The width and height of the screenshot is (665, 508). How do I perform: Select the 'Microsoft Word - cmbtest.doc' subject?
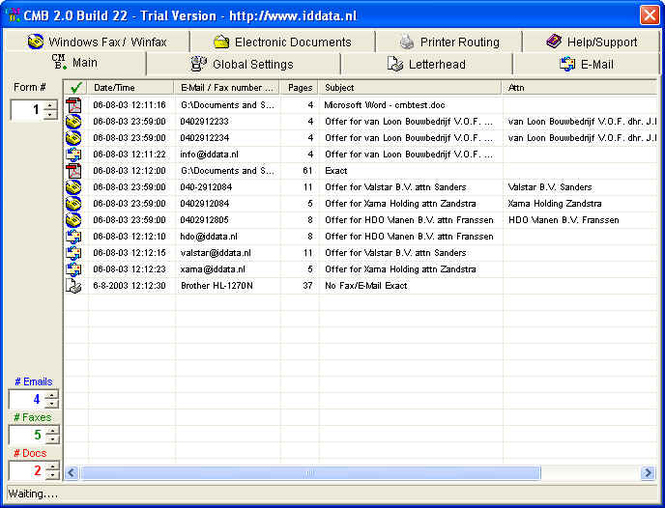point(384,105)
